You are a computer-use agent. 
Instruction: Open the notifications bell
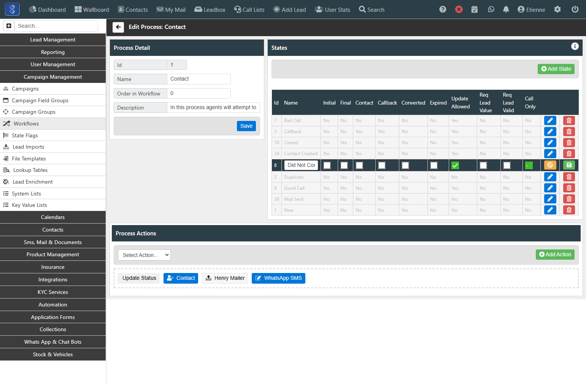click(506, 10)
